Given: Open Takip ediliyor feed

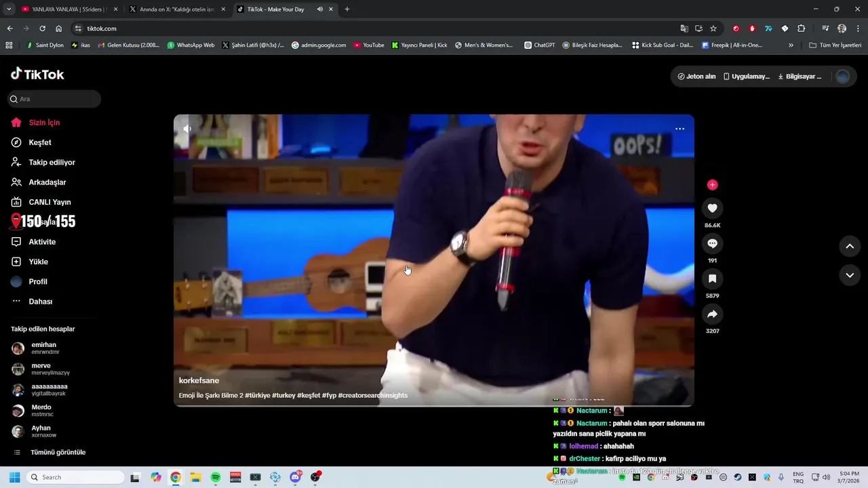Looking at the screenshot, I should (52, 163).
